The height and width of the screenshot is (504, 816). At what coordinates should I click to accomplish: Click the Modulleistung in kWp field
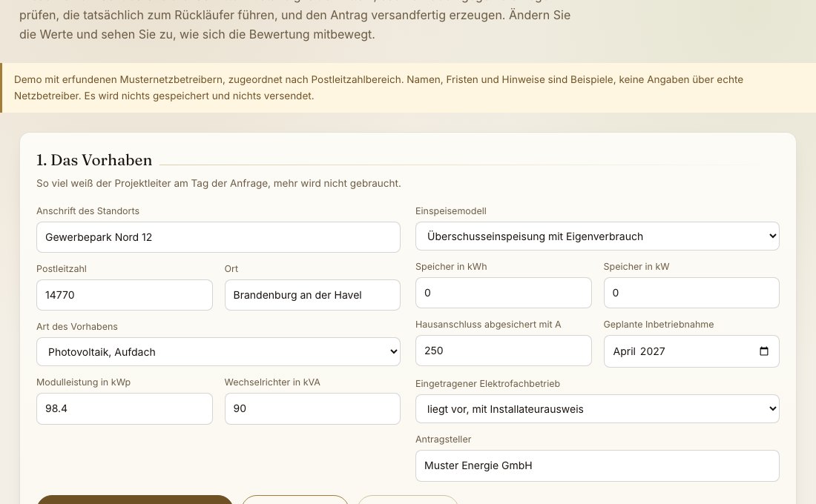click(125, 408)
